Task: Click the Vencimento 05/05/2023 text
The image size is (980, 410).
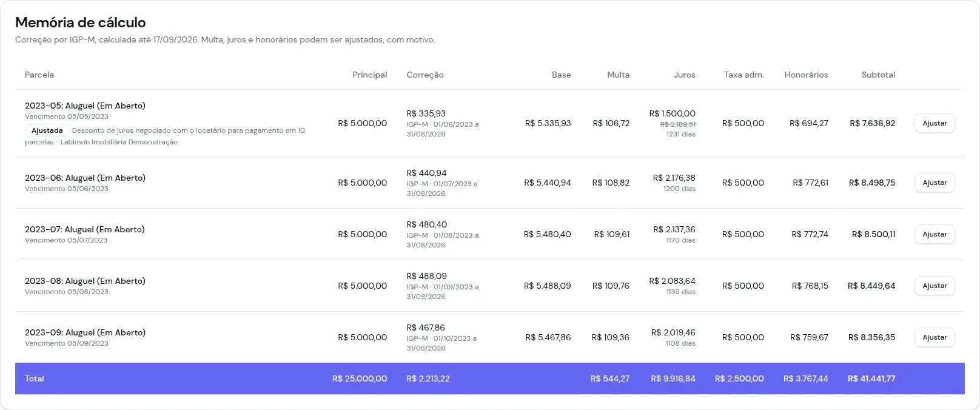Action: pos(67,116)
